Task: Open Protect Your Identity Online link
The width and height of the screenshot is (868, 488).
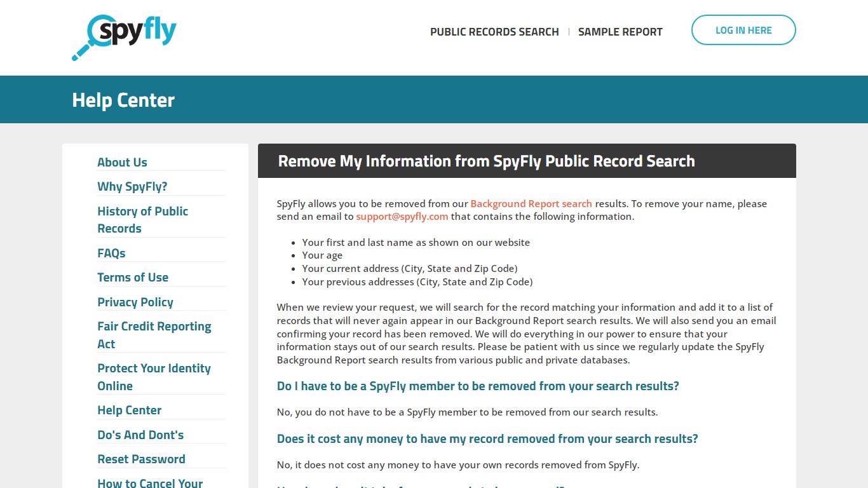Action: pyautogui.click(x=154, y=377)
